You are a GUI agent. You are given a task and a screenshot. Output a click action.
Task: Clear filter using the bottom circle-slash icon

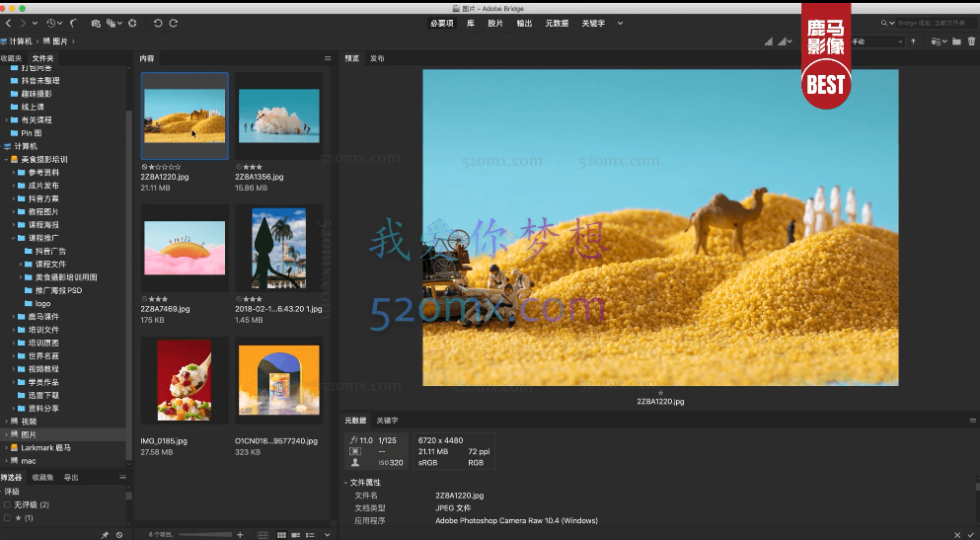(119, 534)
